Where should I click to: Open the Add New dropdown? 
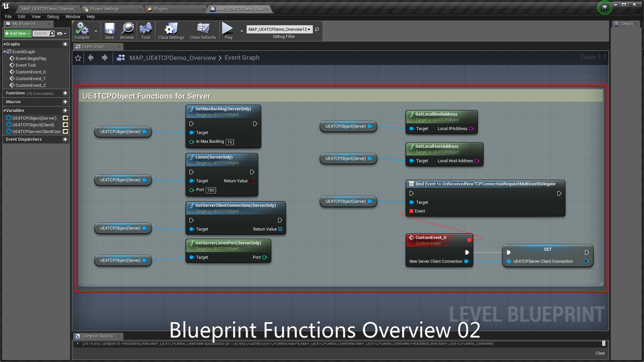point(17,33)
